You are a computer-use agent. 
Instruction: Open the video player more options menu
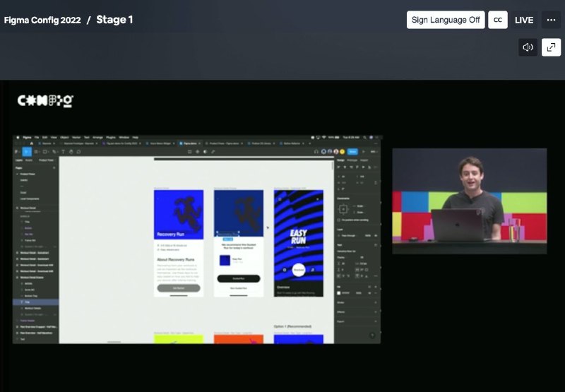click(x=551, y=20)
